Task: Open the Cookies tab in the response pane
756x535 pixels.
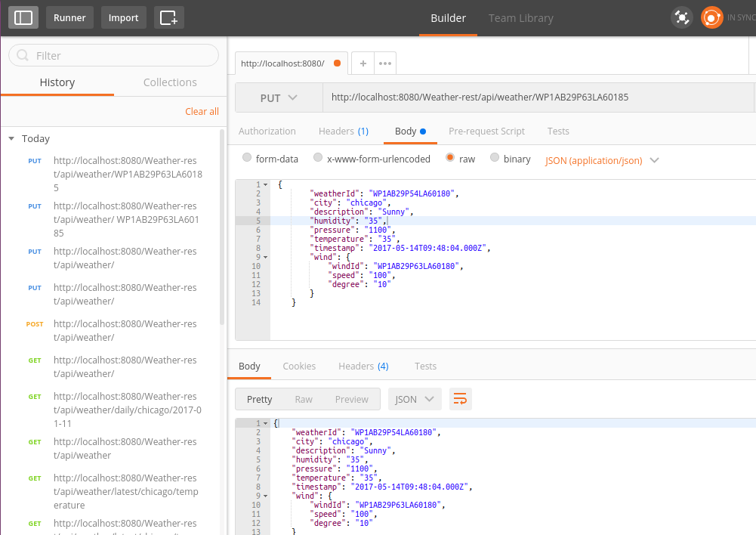Action: (299, 366)
